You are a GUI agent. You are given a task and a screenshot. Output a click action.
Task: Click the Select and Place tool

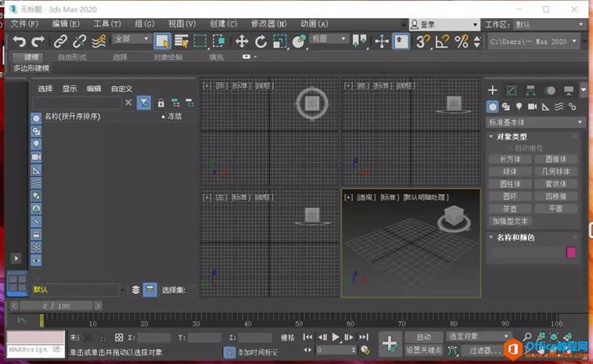coord(299,41)
